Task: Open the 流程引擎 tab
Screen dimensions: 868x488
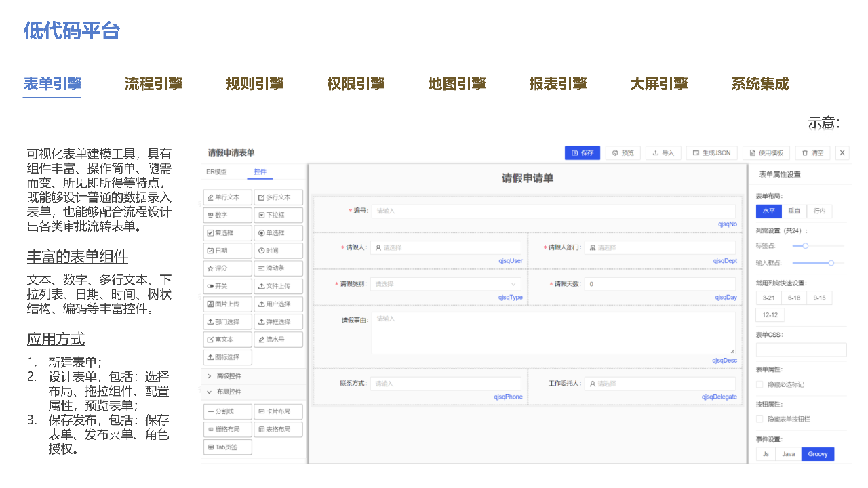Action: click(153, 84)
